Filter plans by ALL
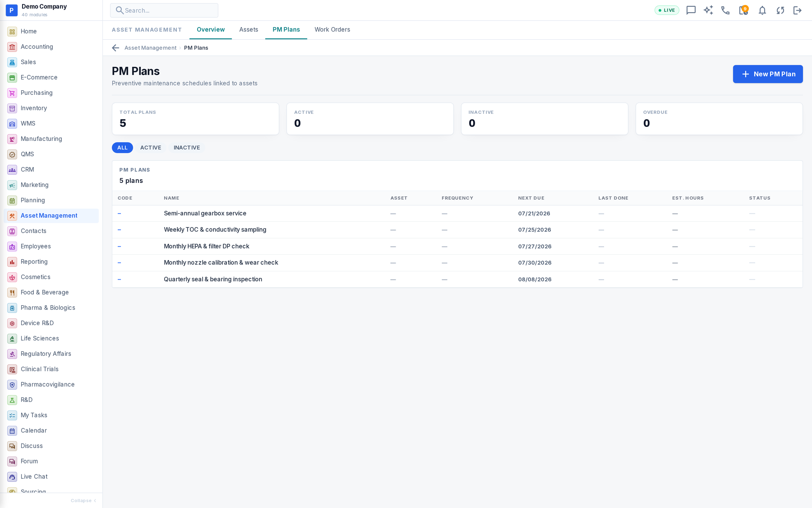Viewport: 812px width, 508px height. tap(122, 148)
